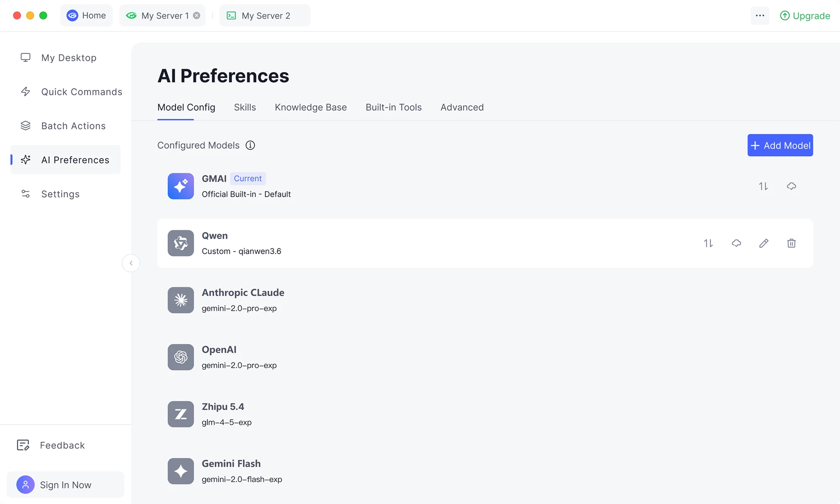Select the OpenAI model name
This screenshot has width=840, height=504.
click(x=219, y=349)
